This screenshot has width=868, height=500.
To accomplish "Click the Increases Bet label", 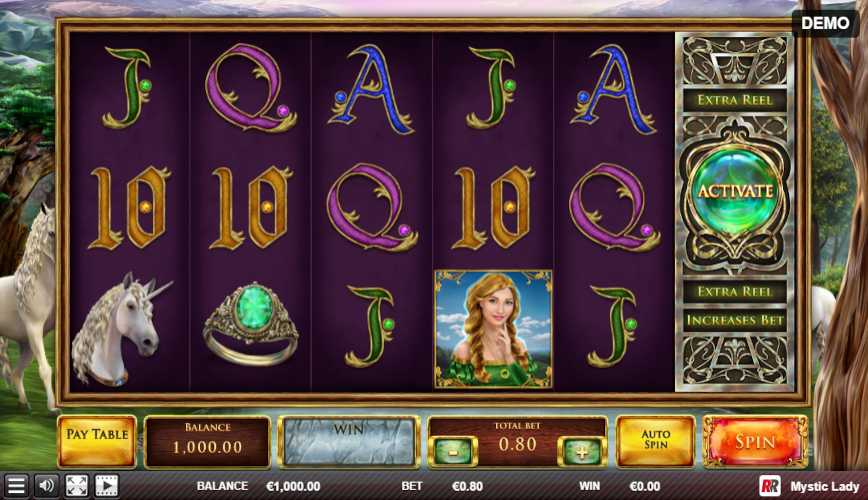I will coord(735,320).
